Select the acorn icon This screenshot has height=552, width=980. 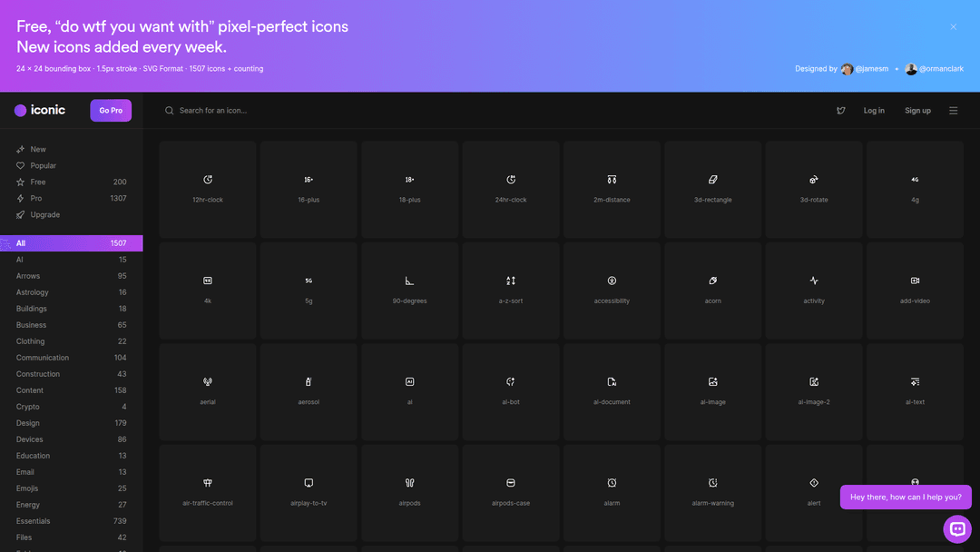[713, 290]
